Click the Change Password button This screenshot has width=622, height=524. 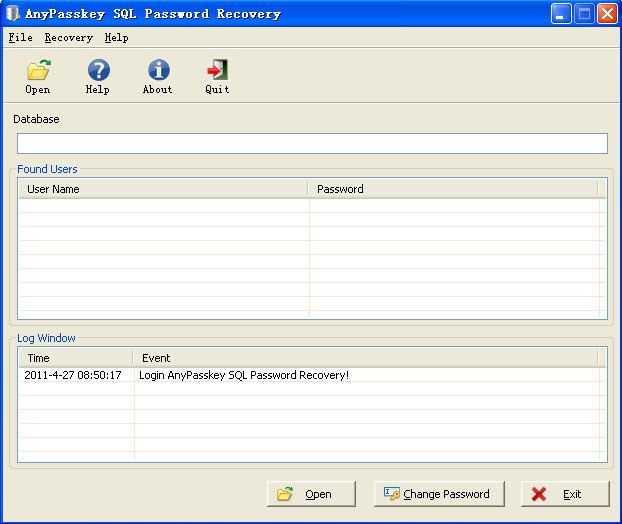tap(439, 494)
